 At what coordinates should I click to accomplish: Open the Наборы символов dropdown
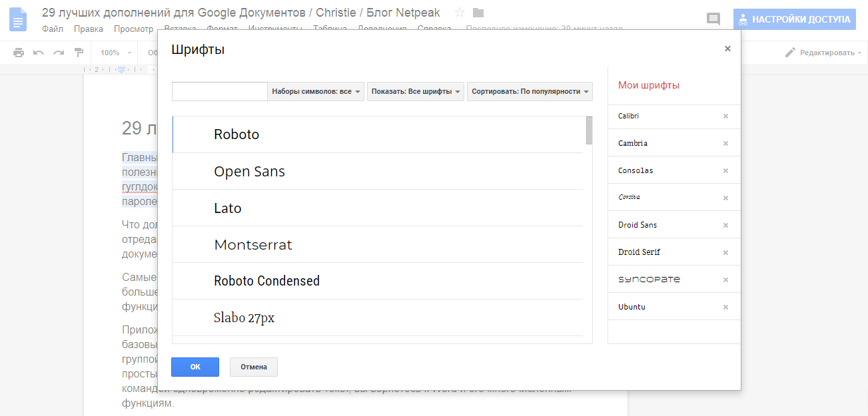pyautogui.click(x=316, y=91)
